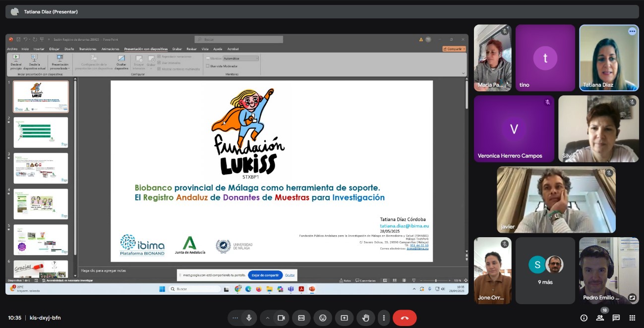The image size is (644, 328).
Task: Open File Explorer from the shared taskbar
Action: click(269, 289)
